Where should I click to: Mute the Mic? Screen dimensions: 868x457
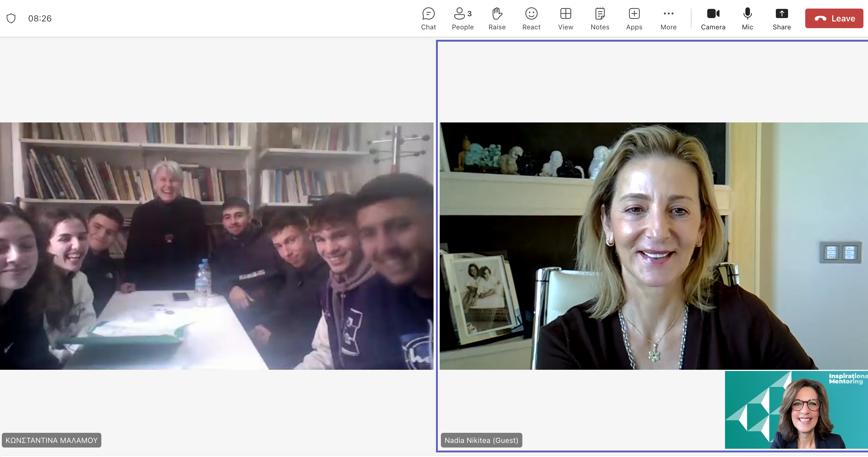pos(747,19)
